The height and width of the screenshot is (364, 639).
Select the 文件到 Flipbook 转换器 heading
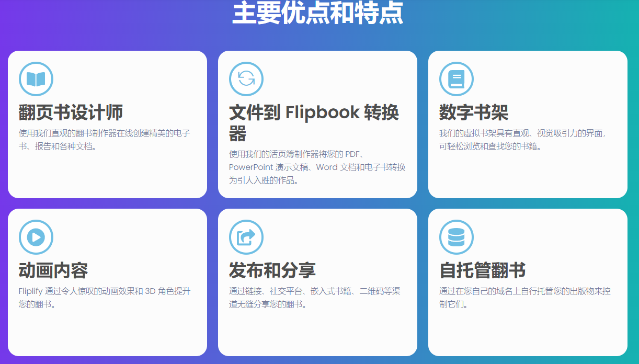click(314, 123)
